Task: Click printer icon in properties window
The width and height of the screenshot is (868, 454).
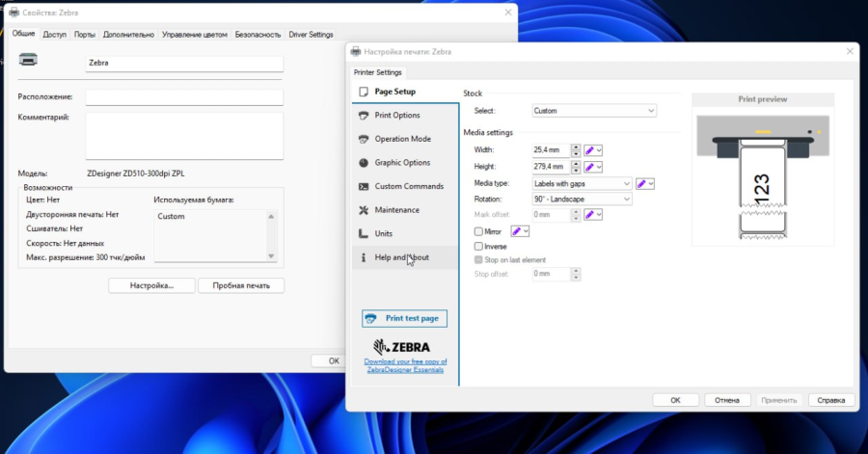Action: click(x=28, y=59)
